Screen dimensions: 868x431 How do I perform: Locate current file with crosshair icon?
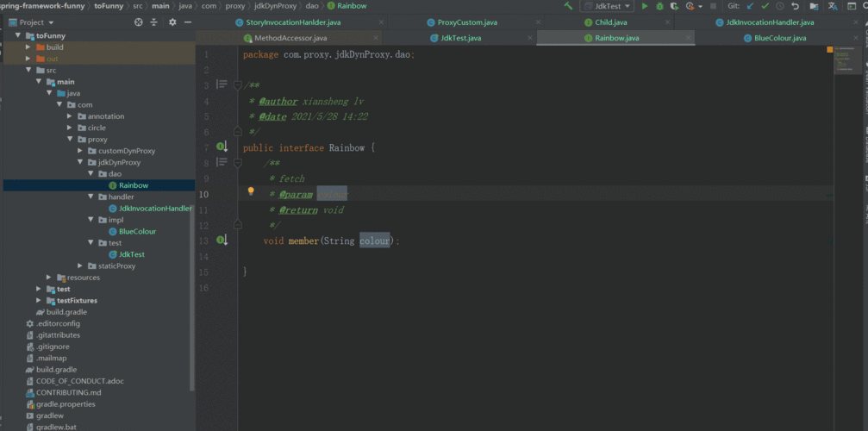[139, 22]
